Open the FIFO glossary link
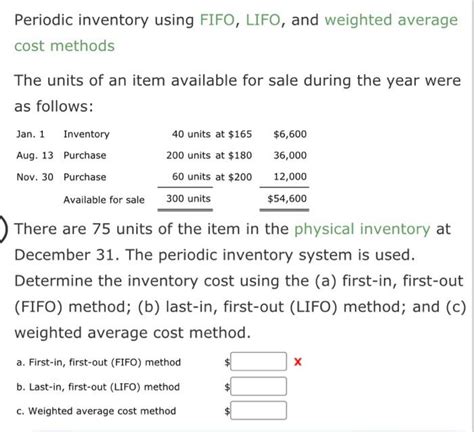 pos(217,20)
